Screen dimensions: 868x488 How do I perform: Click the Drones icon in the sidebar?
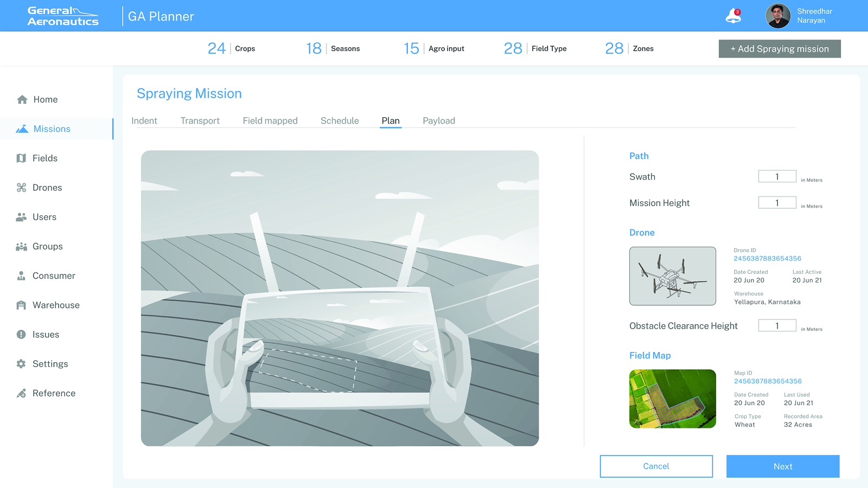21,187
